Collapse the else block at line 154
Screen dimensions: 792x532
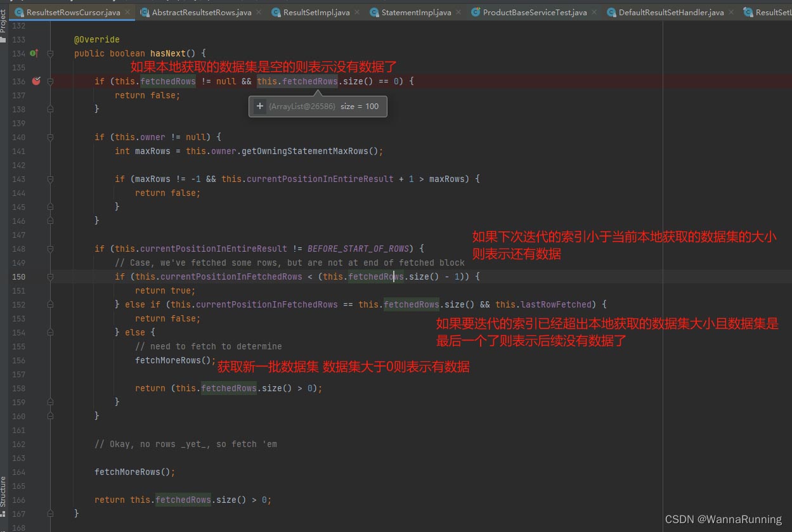(50, 332)
